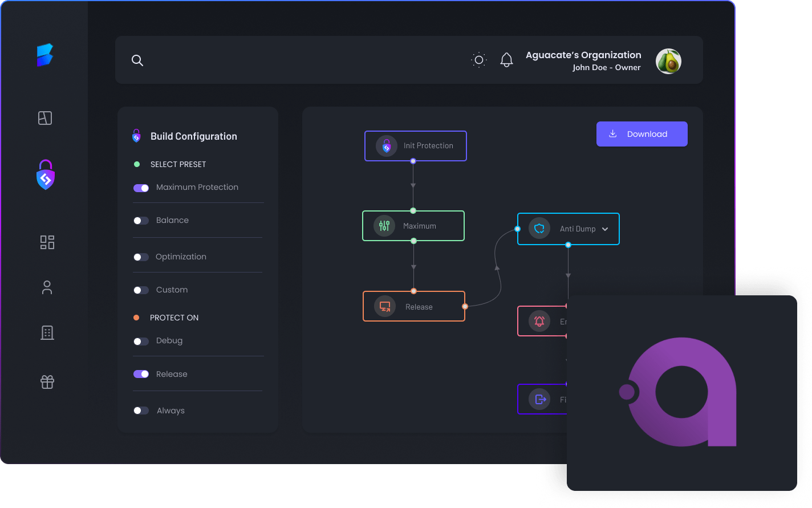Open the gift box sidebar icon
The image size is (812, 508).
pyautogui.click(x=47, y=382)
